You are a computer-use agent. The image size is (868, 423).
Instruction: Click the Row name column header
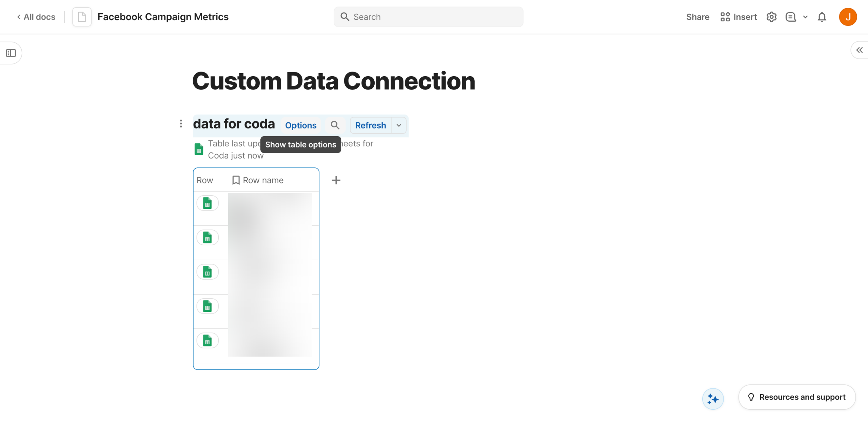pos(263,180)
